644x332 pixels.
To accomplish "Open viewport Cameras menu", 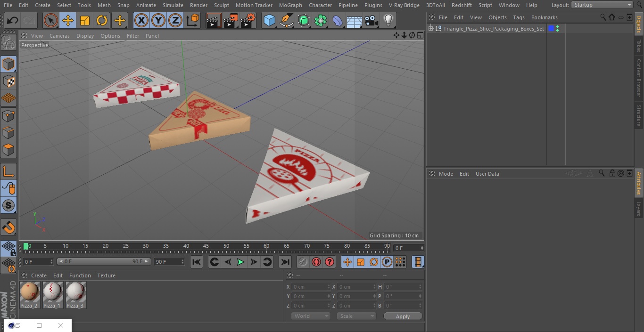I will 59,36.
